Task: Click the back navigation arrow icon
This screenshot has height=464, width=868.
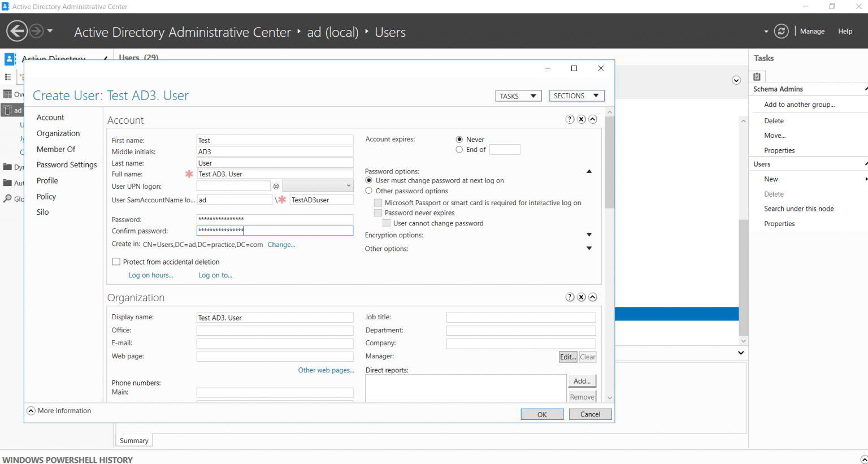Action: tap(17, 31)
